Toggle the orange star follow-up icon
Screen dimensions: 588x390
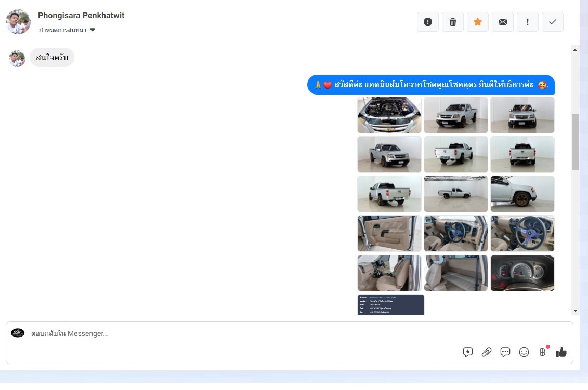click(x=478, y=22)
